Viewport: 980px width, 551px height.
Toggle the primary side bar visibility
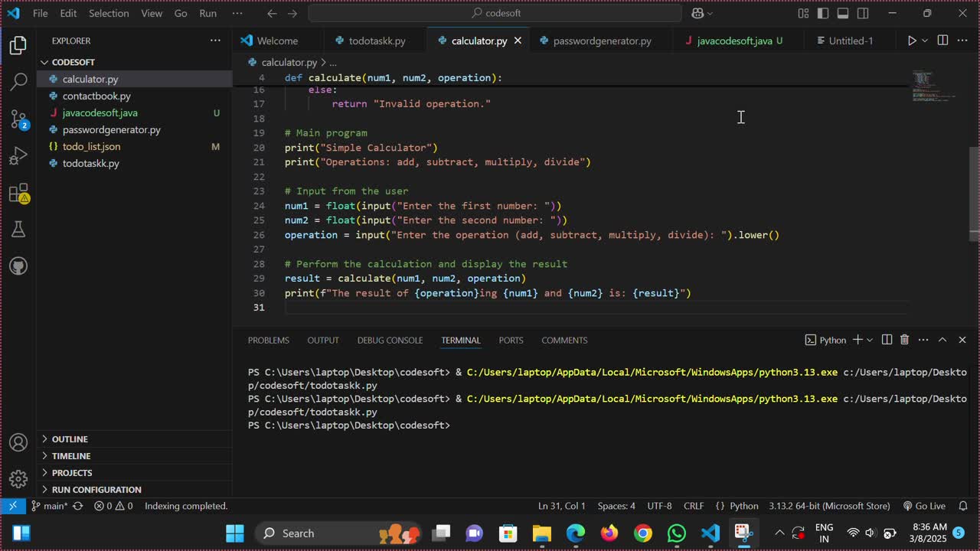[x=823, y=13]
